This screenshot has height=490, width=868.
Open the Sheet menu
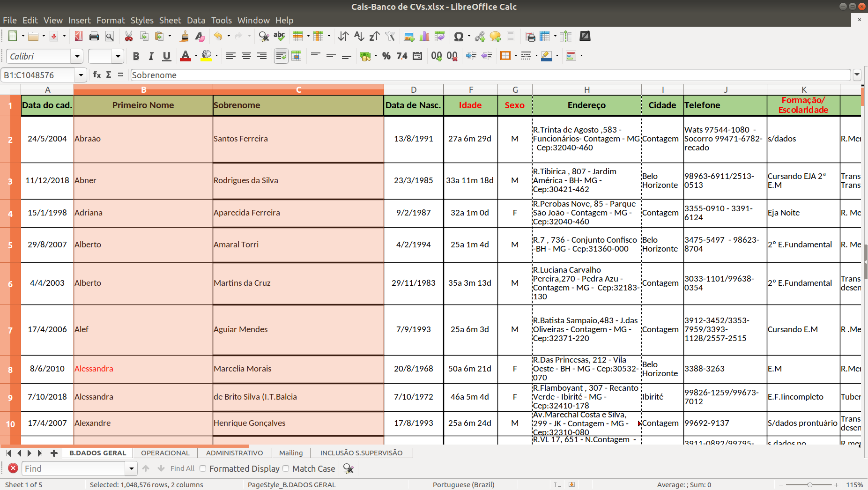point(170,20)
